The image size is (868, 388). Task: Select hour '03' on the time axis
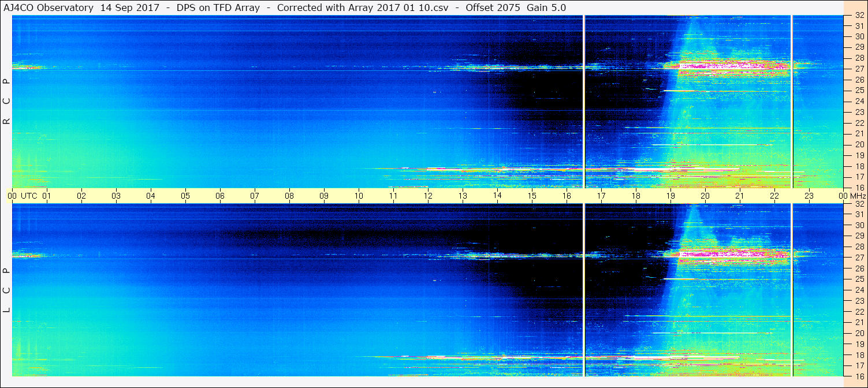coord(116,196)
